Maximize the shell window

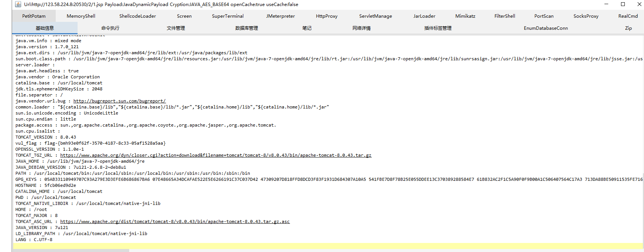pyautogui.click(x=623, y=4)
